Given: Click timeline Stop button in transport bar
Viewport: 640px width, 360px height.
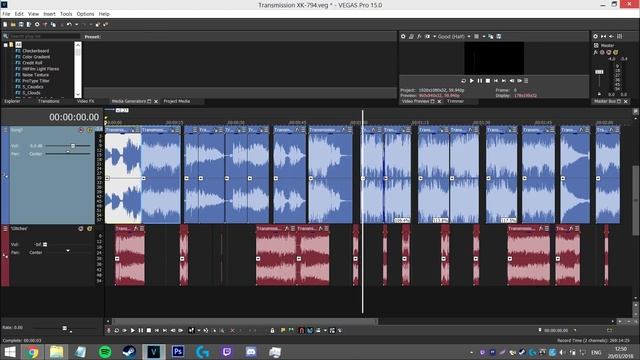Looking at the screenshot, I should click(149, 331).
